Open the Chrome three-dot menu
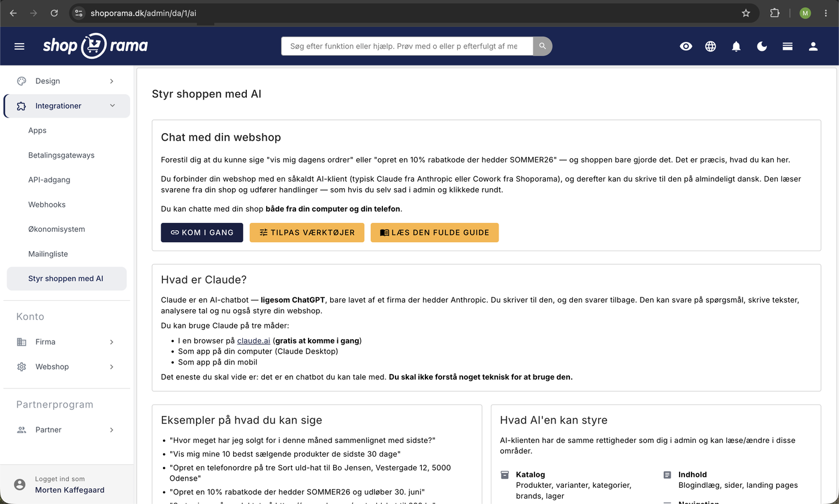The image size is (839, 504). [826, 13]
